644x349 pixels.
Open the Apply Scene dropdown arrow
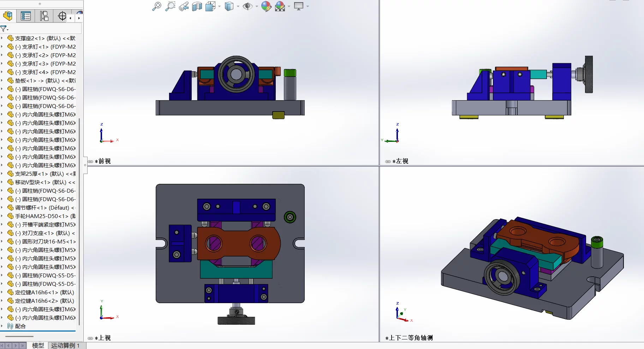pos(289,6)
